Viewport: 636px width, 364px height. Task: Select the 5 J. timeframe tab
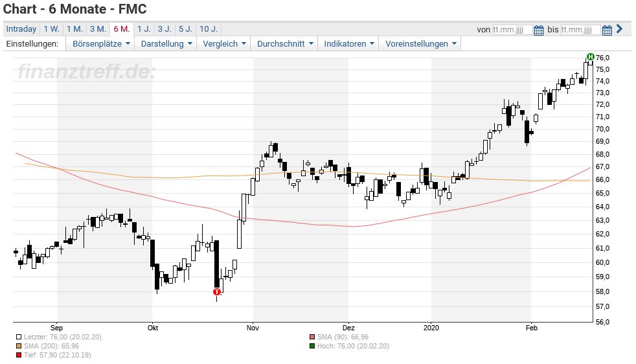(185, 28)
